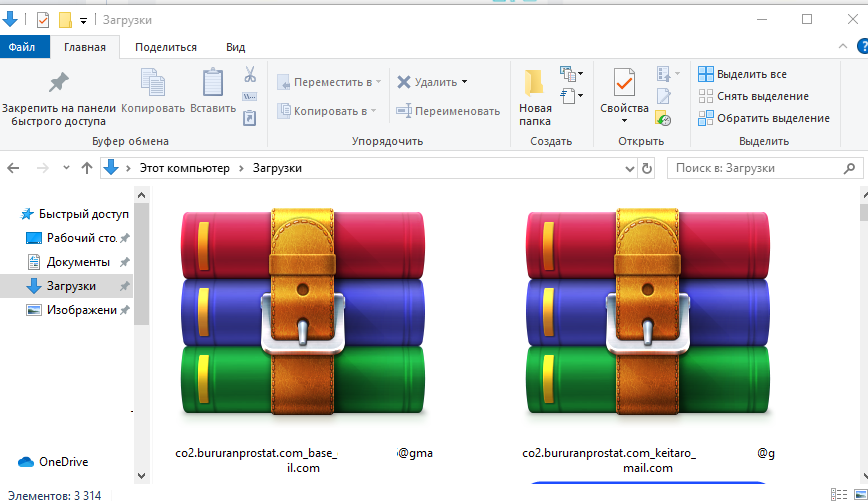Screen dimensions: 868x504
Task: Open recent locations dropdown arrow
Action: [66, 168]
